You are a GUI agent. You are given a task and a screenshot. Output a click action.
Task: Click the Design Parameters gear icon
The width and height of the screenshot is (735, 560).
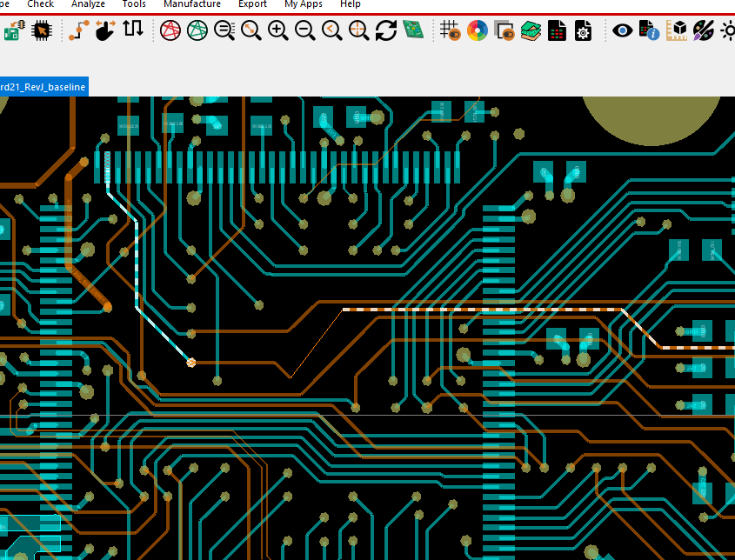583,30
